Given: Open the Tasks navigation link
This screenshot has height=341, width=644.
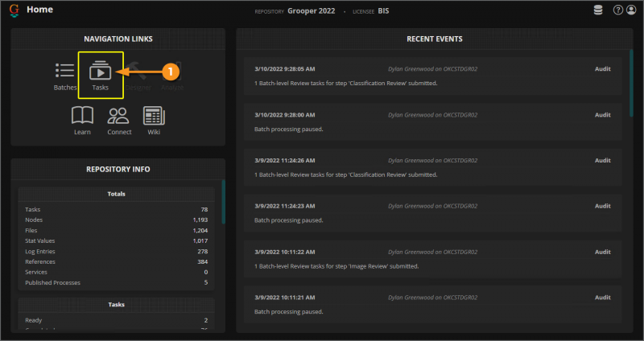Looking at the screenshot, I should click(x=101, y=76).
